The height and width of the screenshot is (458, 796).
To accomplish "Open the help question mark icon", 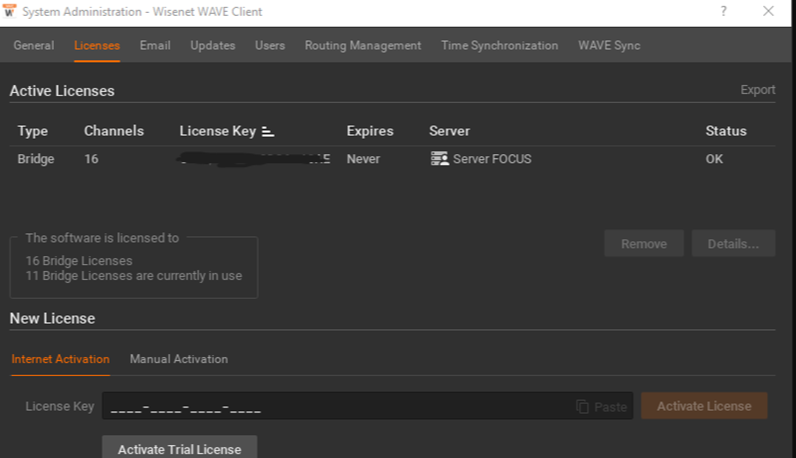I will [723, 11].
